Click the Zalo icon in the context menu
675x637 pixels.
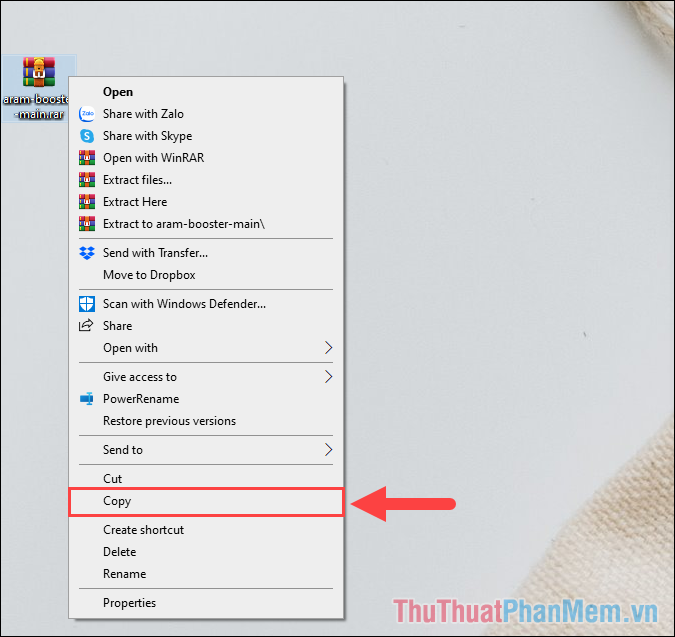click(x=87, y=114)
